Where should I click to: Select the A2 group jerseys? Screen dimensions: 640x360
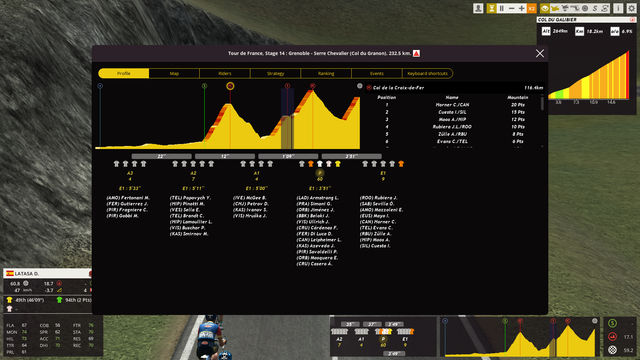(193, 164)
